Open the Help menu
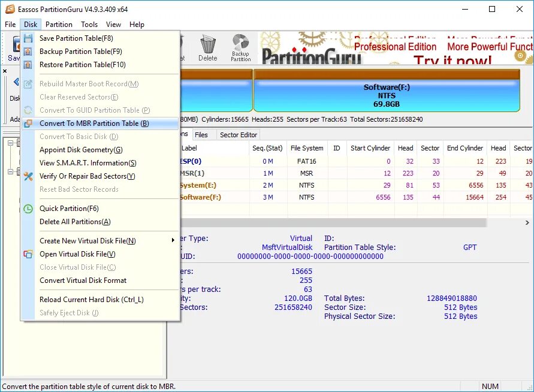The width and height of the screenshot is (534, 392). pyautogui.click(x=137, y=25)
